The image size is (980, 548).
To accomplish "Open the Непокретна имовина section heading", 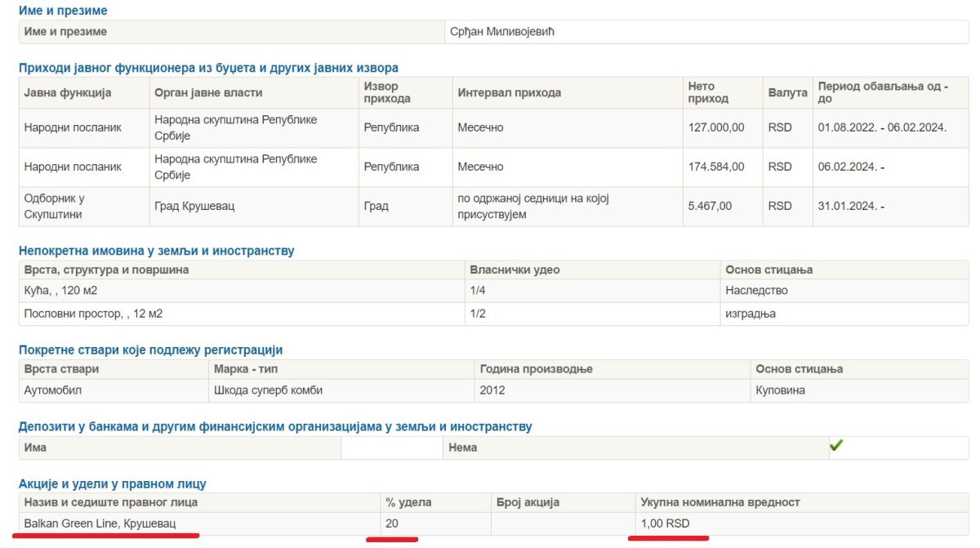I will coord(156,251).
